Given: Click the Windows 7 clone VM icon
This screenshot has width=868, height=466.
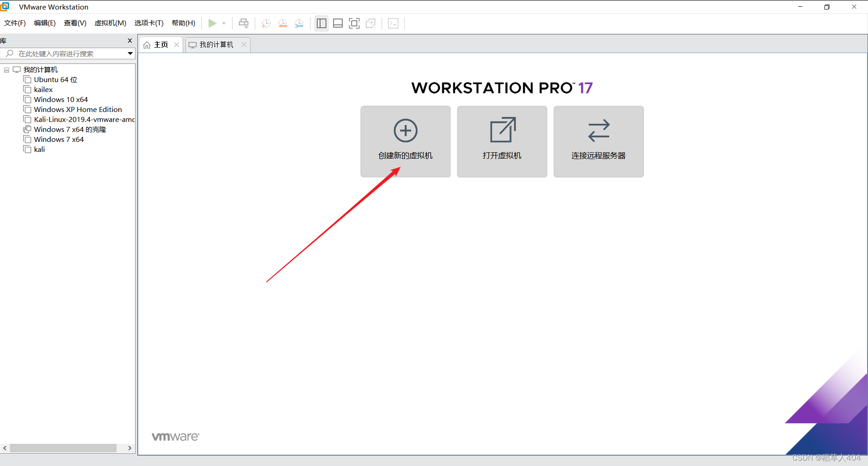Looking at the screenshot, I should 27,130.
